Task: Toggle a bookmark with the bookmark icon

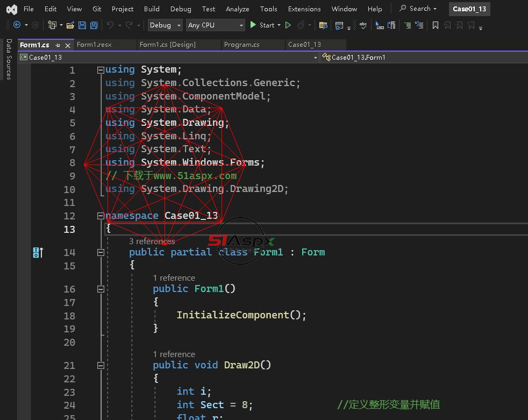Action: [x=436, y=25]
